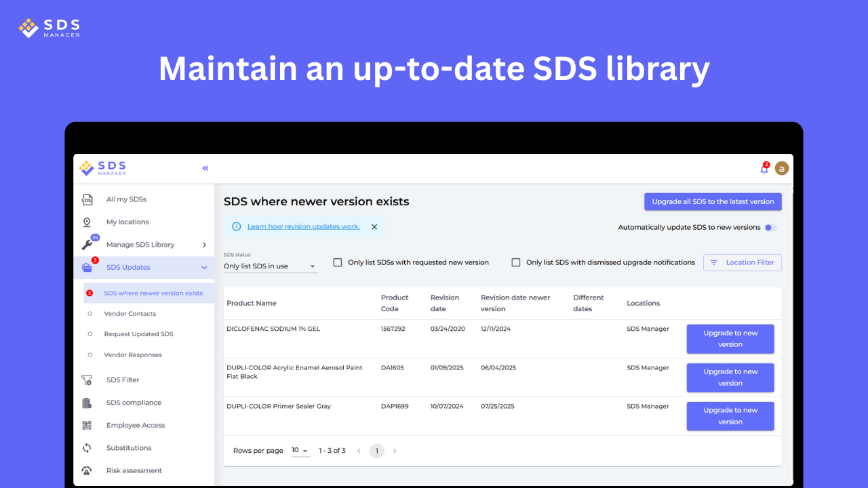Select page 1 in pagination
The width and height of the screenshot is (868, 488).
pos(377,451)
